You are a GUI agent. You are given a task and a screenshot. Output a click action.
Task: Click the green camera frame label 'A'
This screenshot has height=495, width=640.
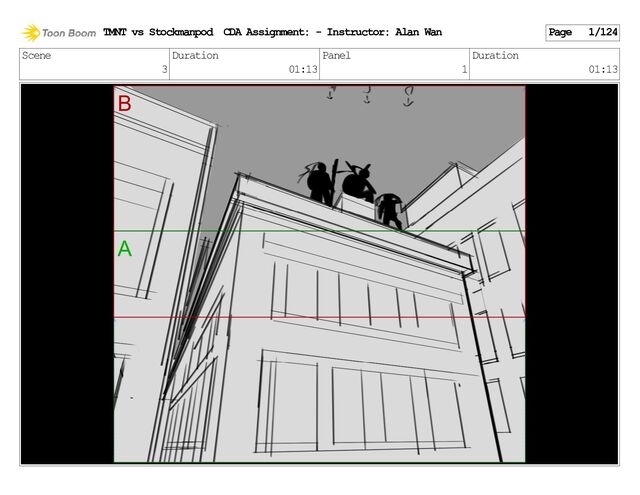point(125,249)
